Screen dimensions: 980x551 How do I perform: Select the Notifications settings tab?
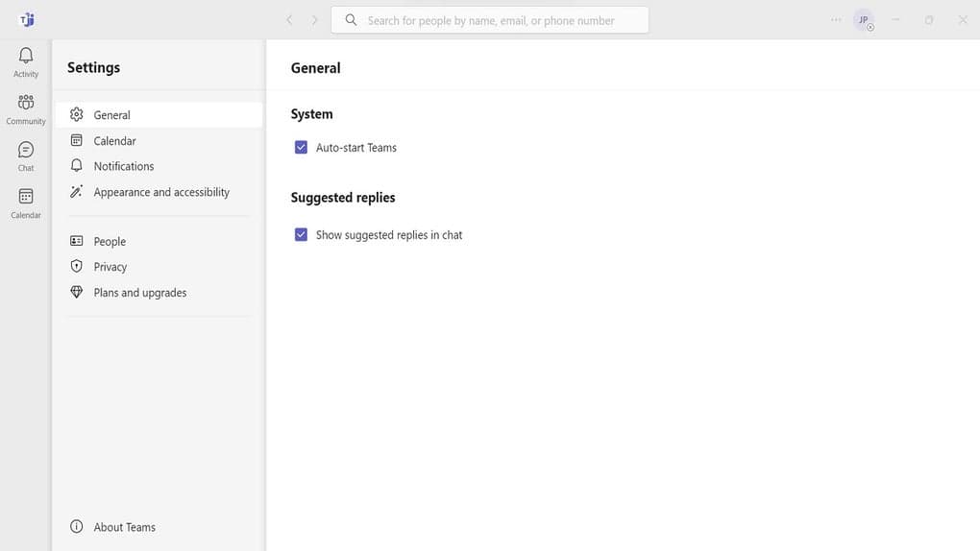[159, 166]
